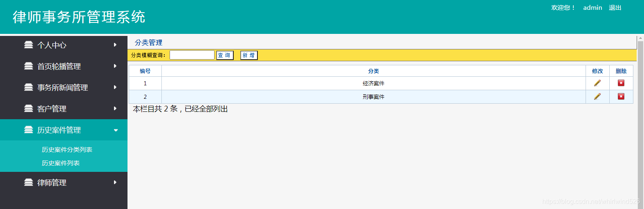Open 个人中心 menu item
This screenshot has width=644, height=209.
(x=64, y=45)
